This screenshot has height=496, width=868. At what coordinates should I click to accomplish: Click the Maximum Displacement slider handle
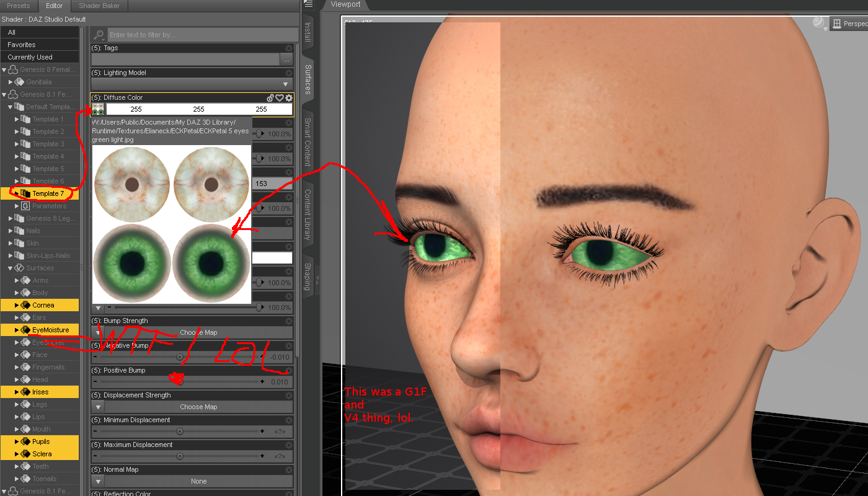[180, 456]
